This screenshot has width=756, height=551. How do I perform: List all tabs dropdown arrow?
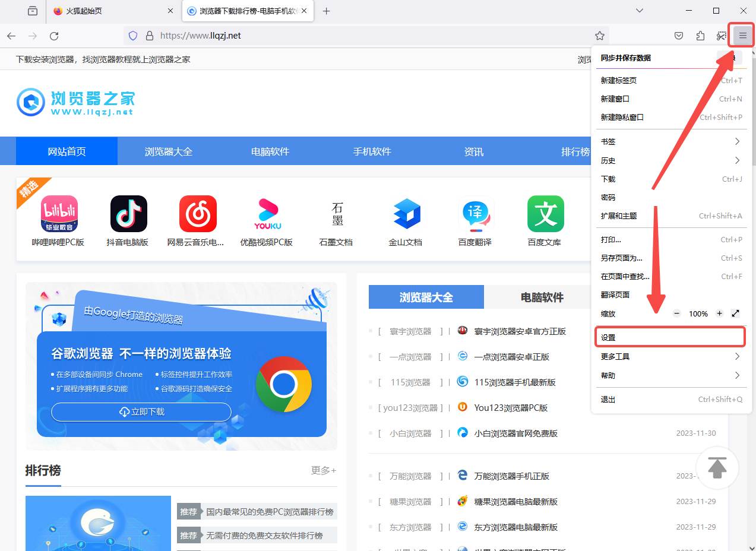point(640,11)
